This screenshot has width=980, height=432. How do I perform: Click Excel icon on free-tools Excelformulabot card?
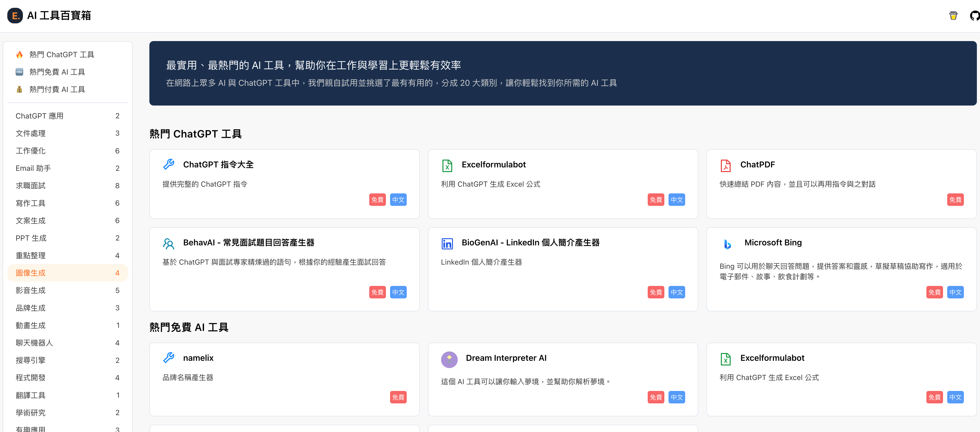point(726,359)
